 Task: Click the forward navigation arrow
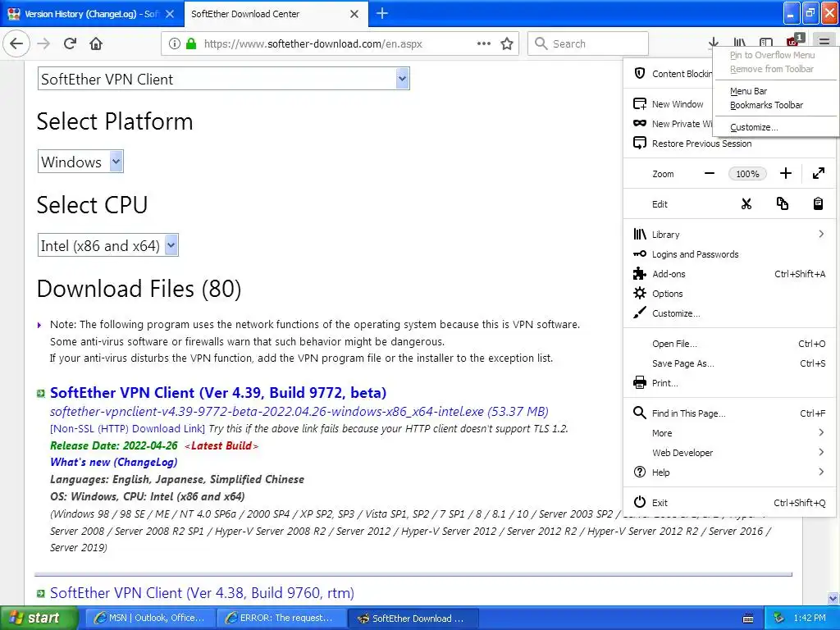(x=43, y=43)
